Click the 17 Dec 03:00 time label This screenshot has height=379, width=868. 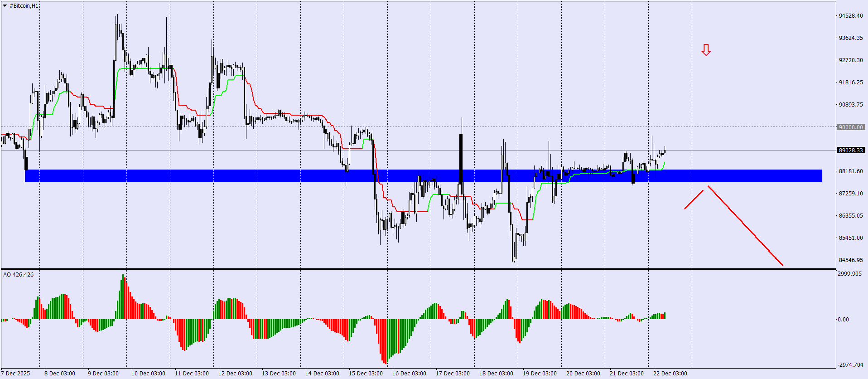pos(453,374)
